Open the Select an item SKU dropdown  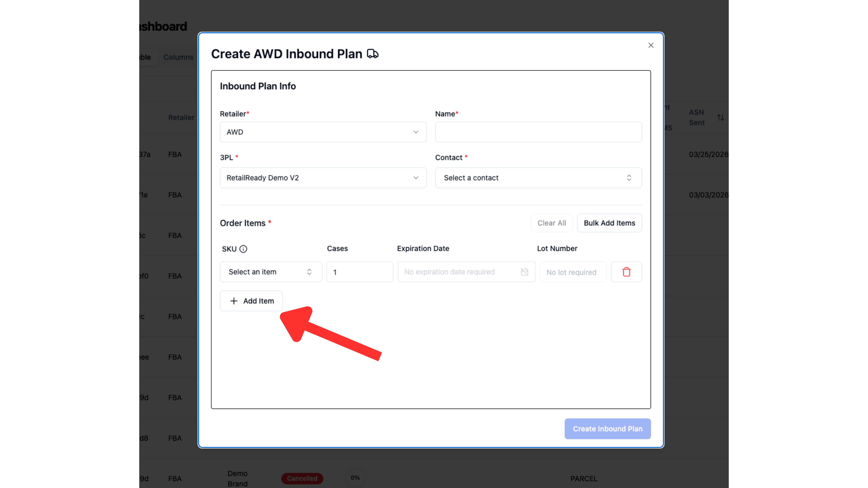271,272
